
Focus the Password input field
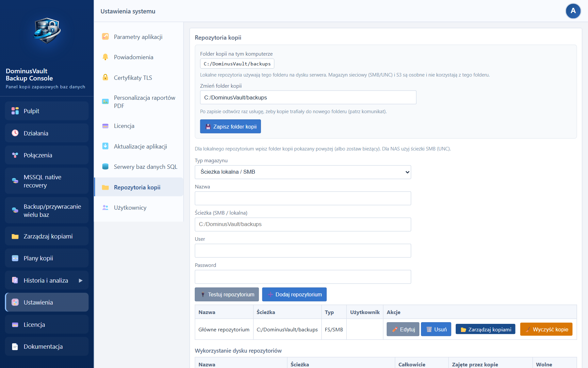303,277
